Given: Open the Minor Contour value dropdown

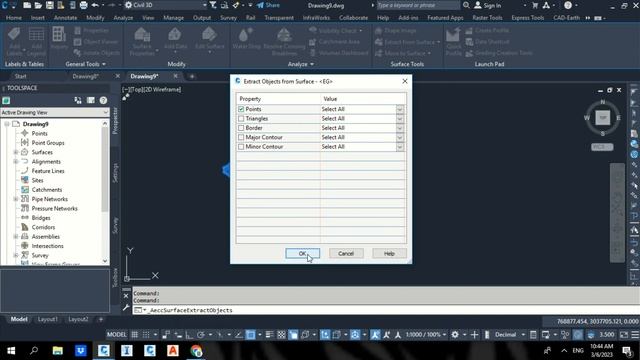Looking at the screenshot, I should pos(400,147).
